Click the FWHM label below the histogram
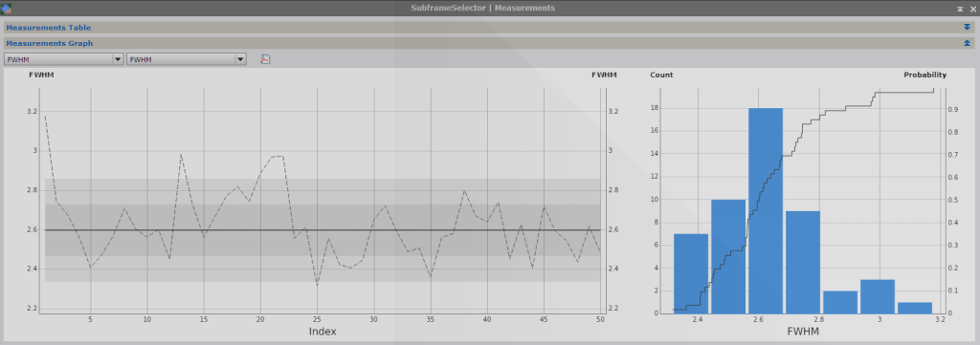 (803, 332)
